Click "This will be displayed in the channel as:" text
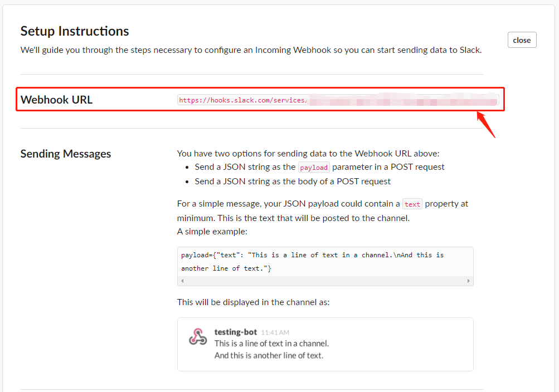The height and width of the screenshot is (392, 559). pos(254,302)
